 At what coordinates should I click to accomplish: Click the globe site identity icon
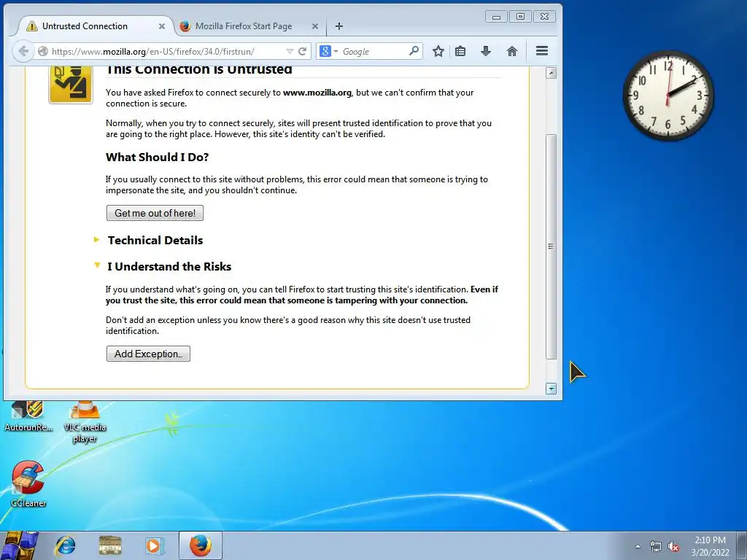[x=43, y=52]
